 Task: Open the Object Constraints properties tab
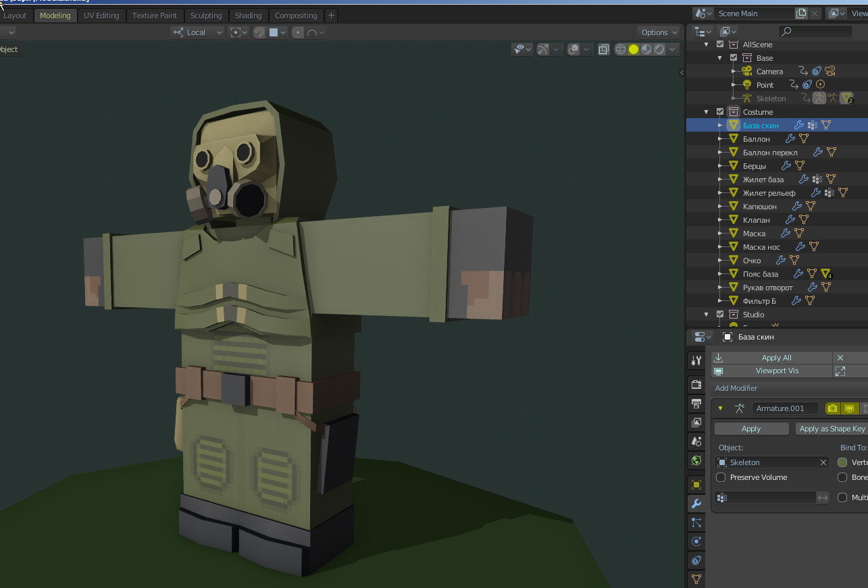click(x=696, y=560)
